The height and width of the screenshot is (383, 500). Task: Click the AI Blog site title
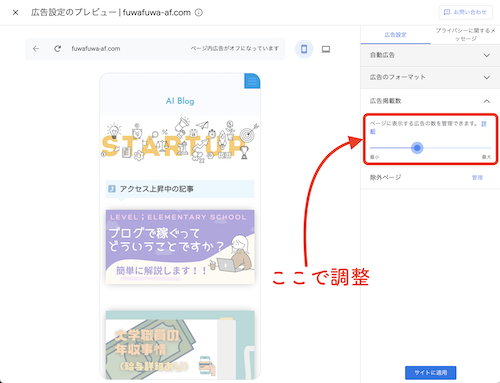click(180, 101)
